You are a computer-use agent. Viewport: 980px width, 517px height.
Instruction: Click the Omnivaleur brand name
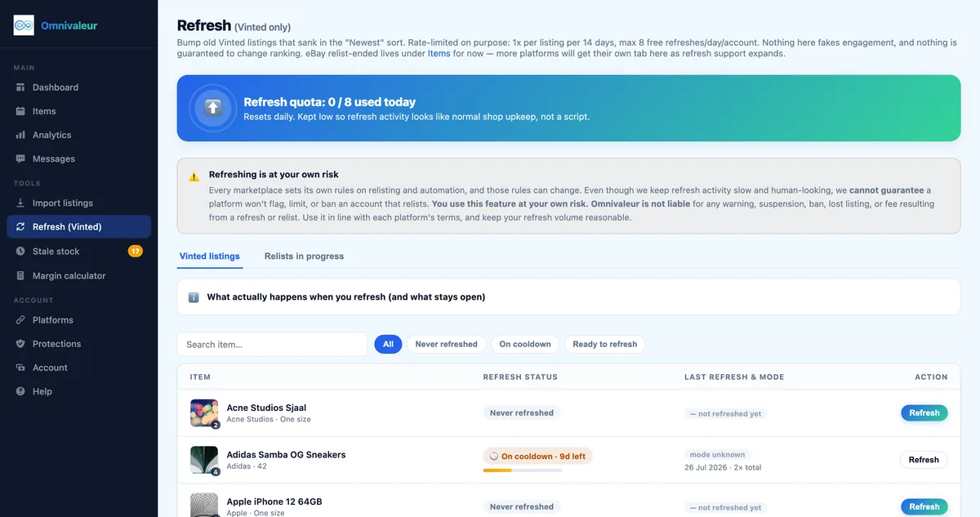pyautogui.click(x=69, y=25)
